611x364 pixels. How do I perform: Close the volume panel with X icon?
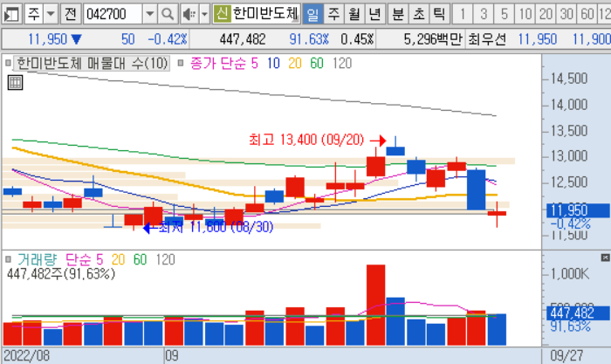pos(605,258)
